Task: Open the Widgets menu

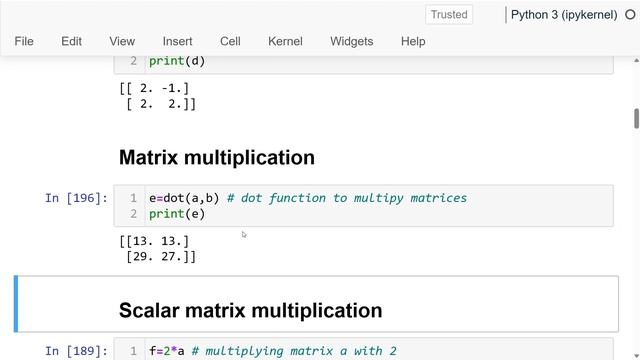Action: [352, 41]
